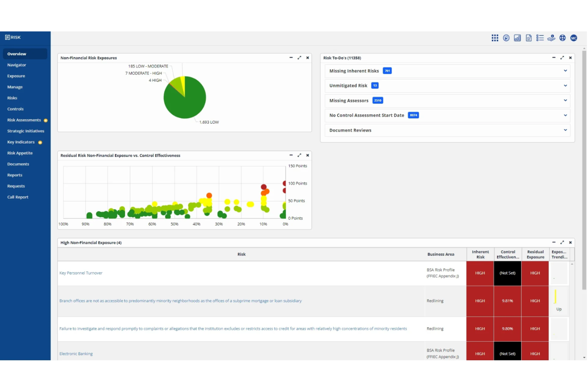Switch to the Risks sidebar section
The image size is (588, 392).
[12, 98]
